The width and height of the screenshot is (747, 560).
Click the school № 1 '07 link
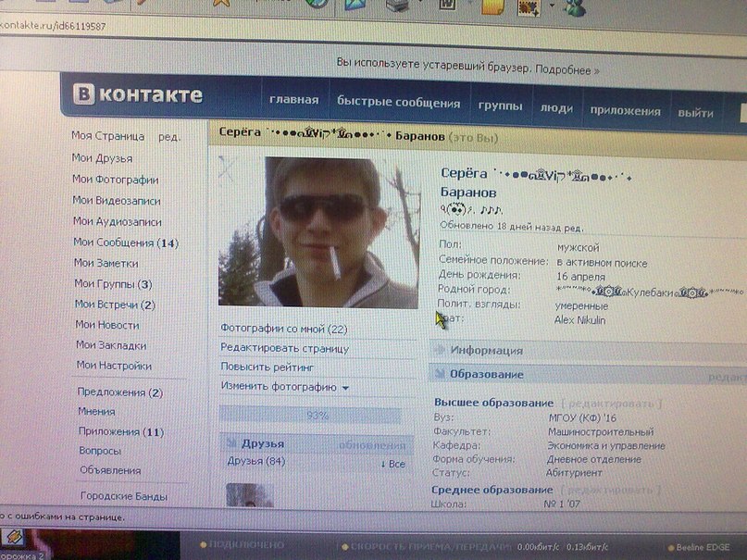click(562, 504)
